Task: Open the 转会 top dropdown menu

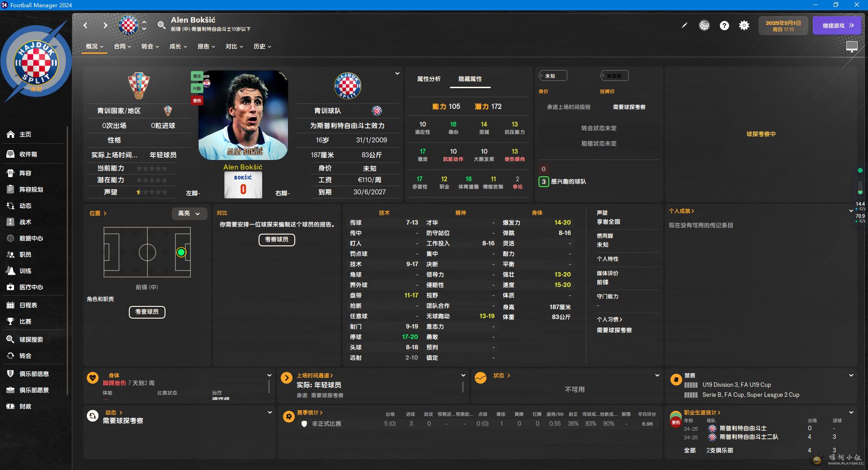Action: point(150,47)
